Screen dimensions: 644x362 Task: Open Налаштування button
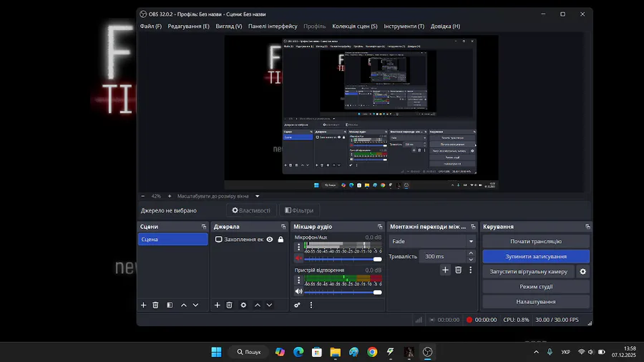[x=536, y=302]
